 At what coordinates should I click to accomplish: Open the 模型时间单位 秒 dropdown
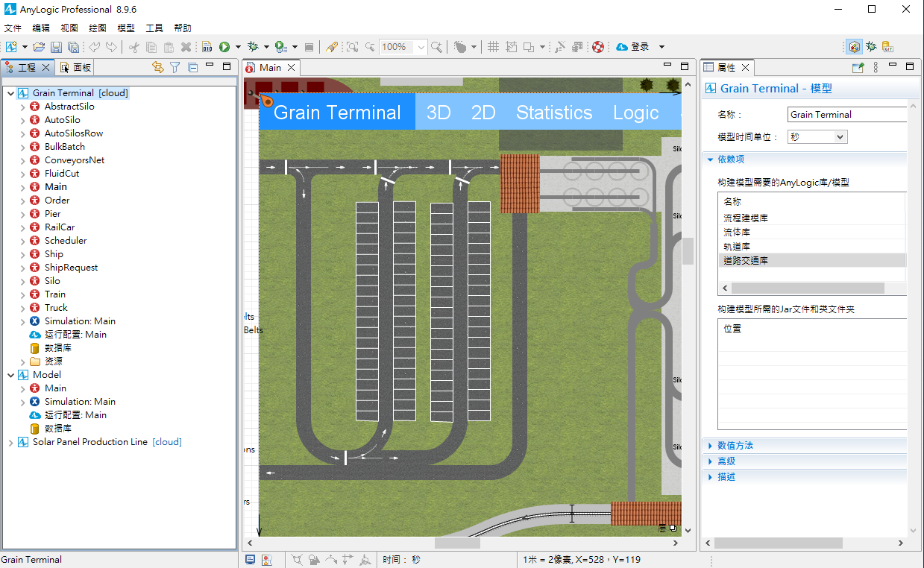(817, 137)
